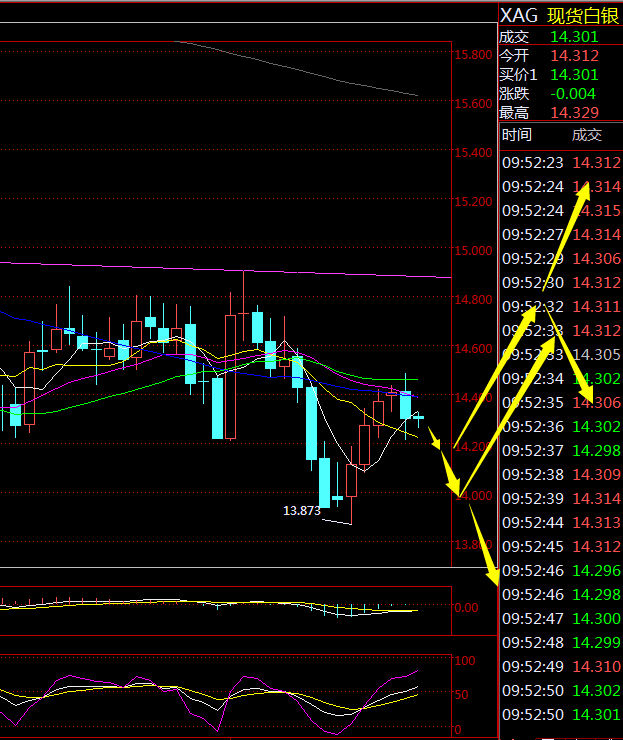Click the tick price 14.309
Screen dimensions: 623x740
click(597, 474)
